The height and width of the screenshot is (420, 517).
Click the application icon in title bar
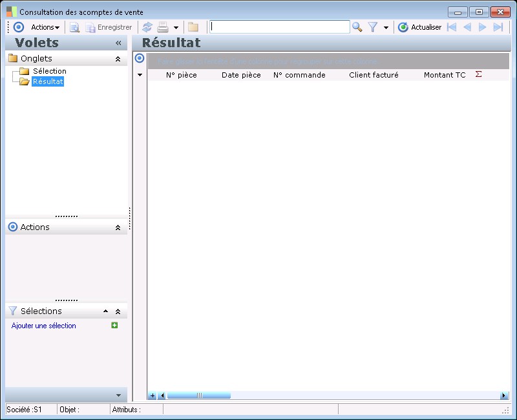(12, 12)
